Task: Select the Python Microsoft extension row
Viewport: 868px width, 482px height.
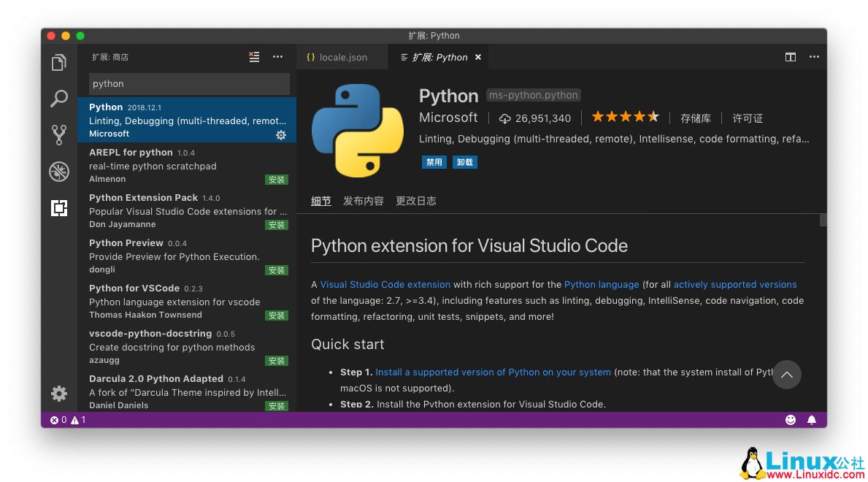Action: point(187,120)
